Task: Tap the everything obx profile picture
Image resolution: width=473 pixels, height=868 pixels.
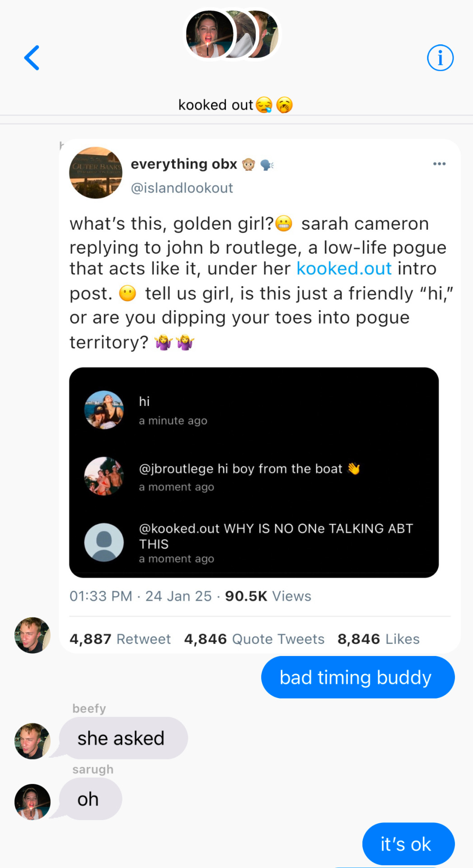Action: (96, 173)
